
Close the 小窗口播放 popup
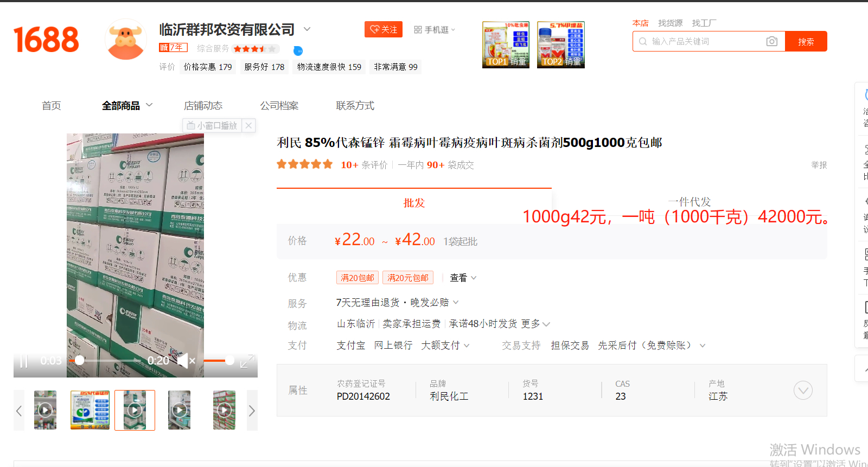pos(248,125)
